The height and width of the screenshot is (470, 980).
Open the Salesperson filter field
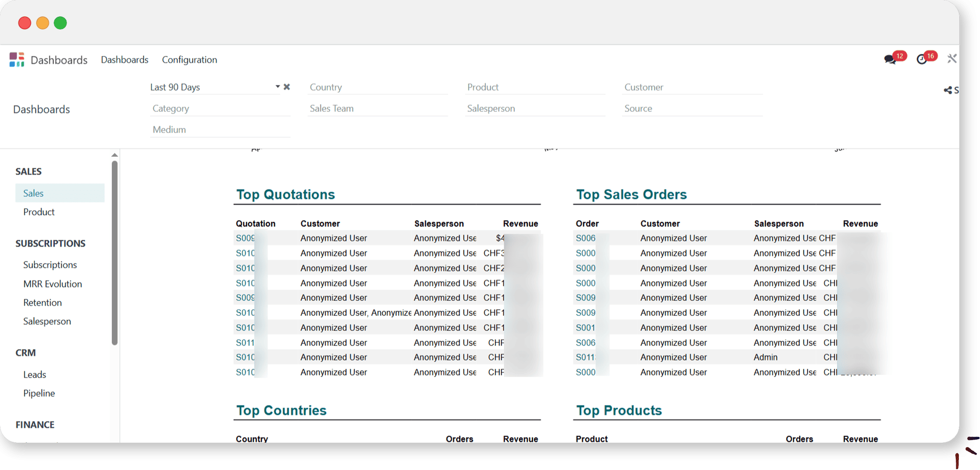(535, 108)
